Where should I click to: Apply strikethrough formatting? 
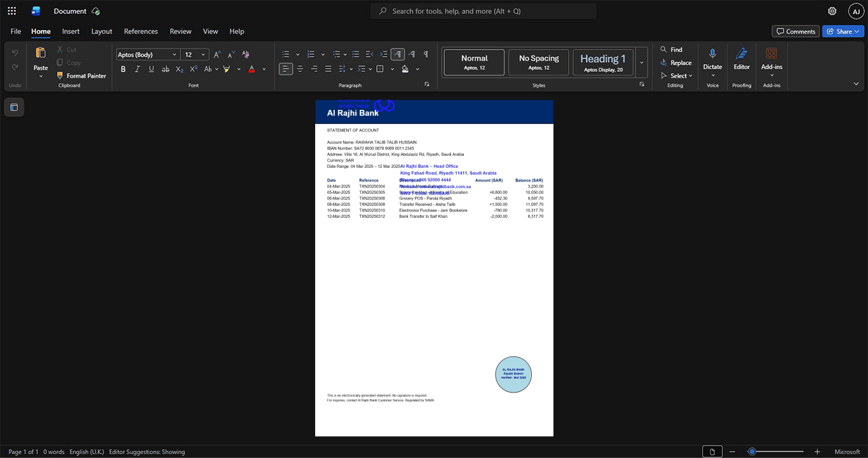coord(165,69)
